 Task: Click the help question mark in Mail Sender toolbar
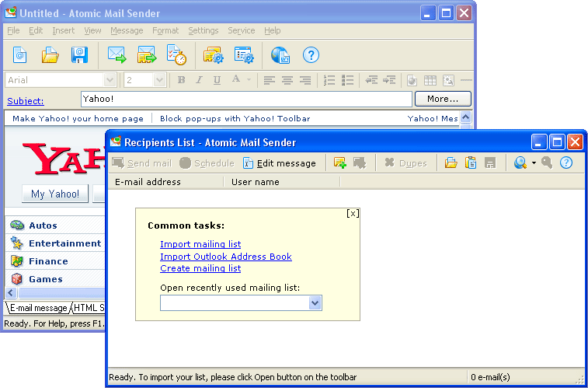click(311, 55)
